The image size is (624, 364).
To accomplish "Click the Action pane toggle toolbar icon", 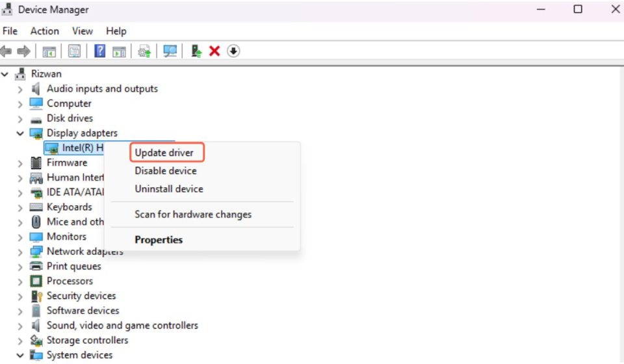I will [119, 51].
